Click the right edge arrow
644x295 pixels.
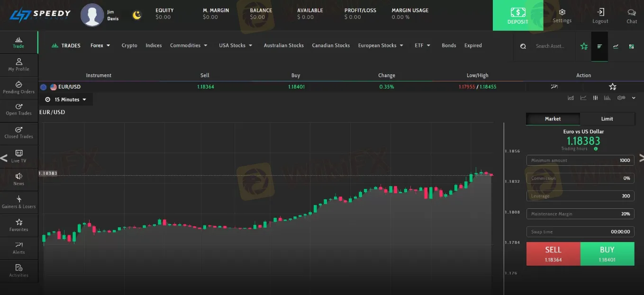tap(641, 158)
